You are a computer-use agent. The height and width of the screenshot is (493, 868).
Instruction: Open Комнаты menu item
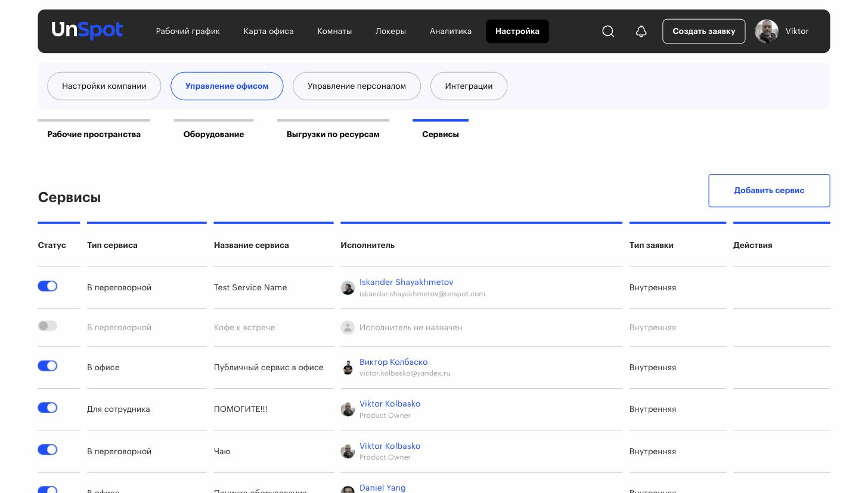pyautogui.click(x=334, y=31)
